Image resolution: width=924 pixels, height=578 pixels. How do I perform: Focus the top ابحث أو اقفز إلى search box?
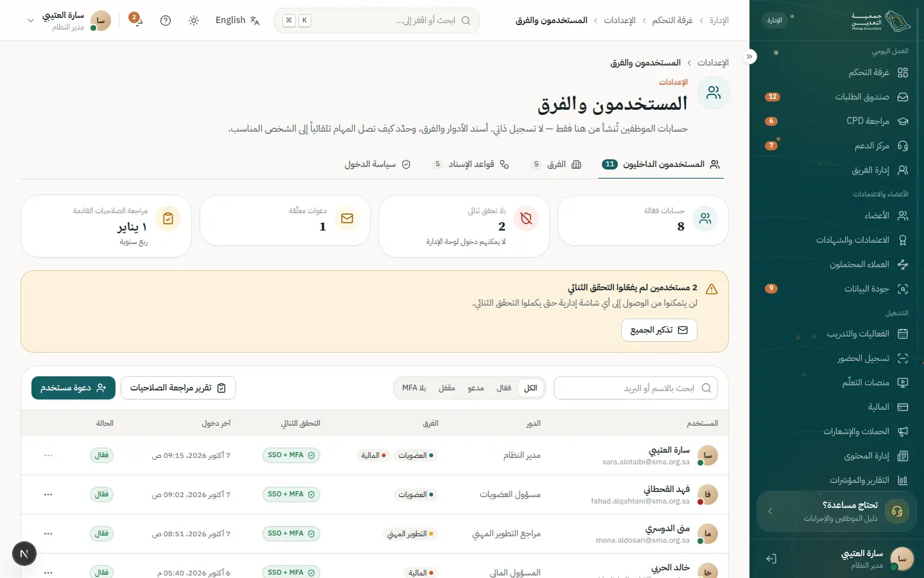(x=377, y=21)
